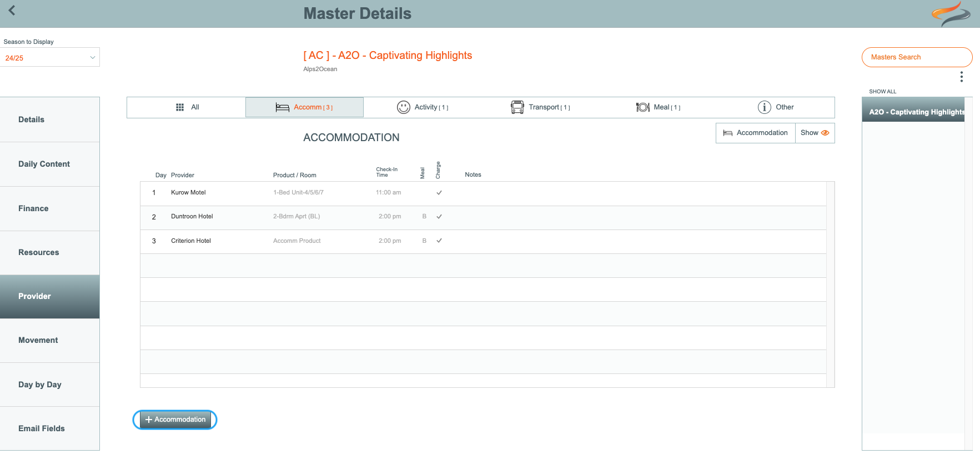980x459 pixels.
Task: Click the smiley Activity icon
Action: [404, 107]
